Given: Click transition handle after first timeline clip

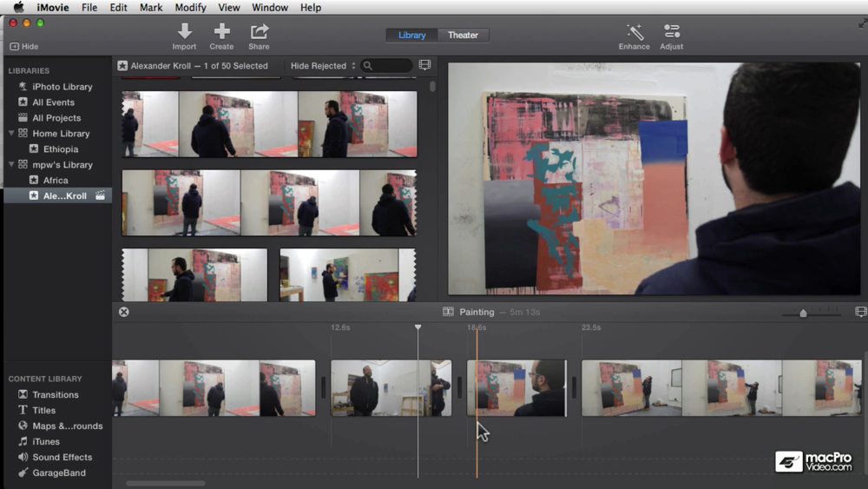Looking at the screenshot, I should tap(323, 387).
